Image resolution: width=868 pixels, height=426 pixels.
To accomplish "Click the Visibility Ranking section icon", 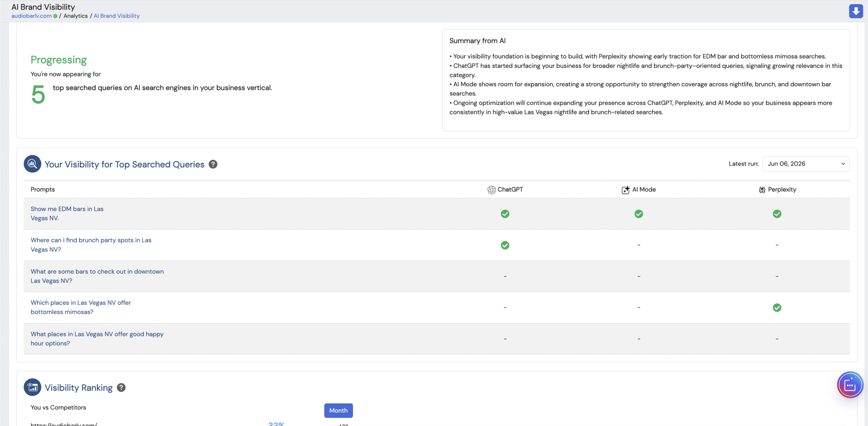I will point(33,387).
